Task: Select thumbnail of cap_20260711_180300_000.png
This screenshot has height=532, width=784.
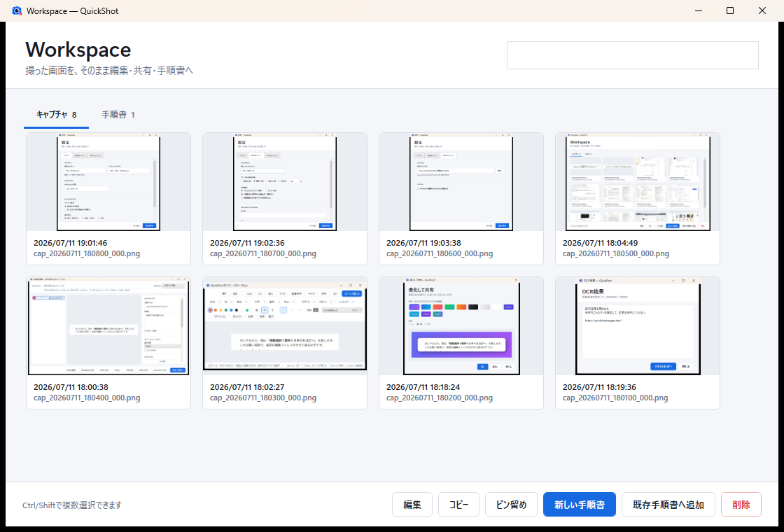Action: (285, 326)
